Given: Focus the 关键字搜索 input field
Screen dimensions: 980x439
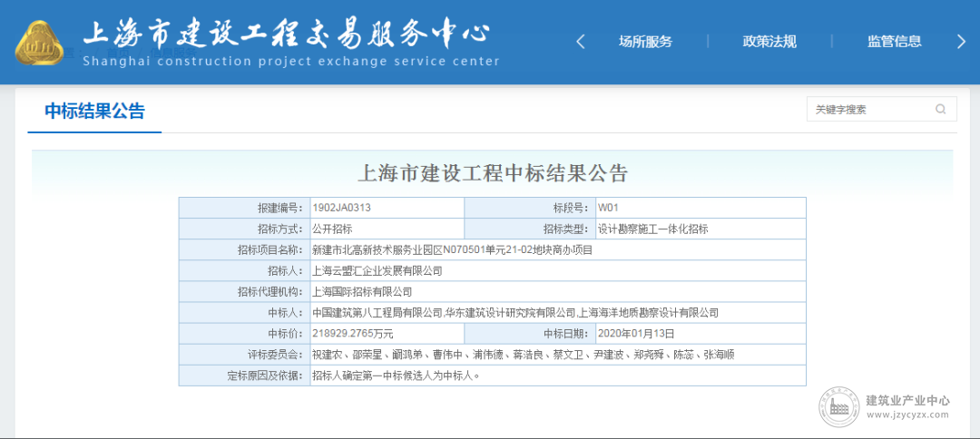Looking at the screenshot, I should (881, 109).
